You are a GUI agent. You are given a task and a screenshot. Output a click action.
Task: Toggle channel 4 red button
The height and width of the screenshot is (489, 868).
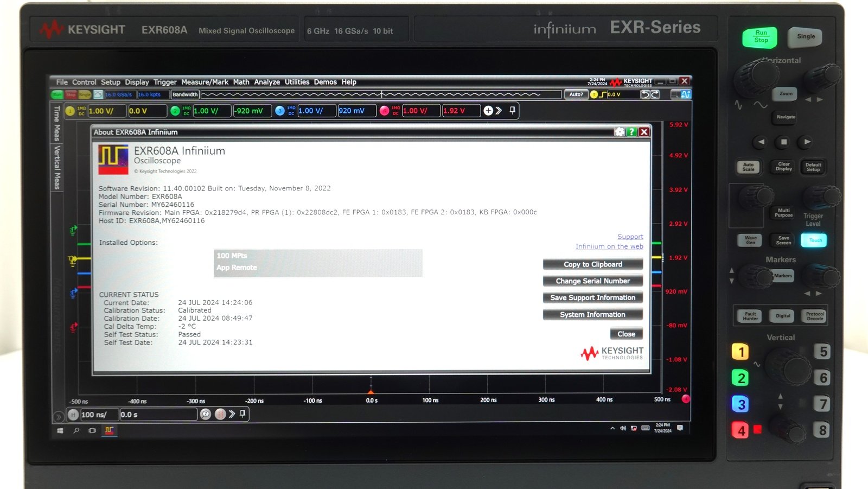pyautogui.click(x=385, y=111)
